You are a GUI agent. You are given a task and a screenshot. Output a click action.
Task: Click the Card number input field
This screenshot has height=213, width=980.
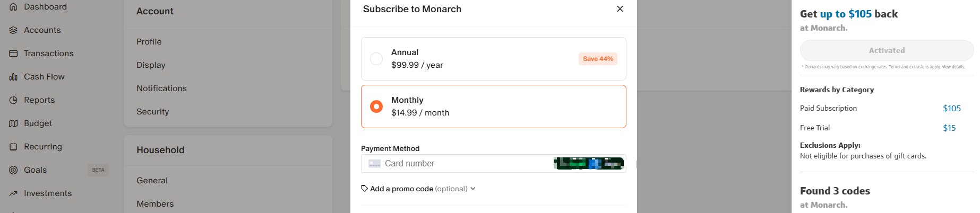pos(467,164)
